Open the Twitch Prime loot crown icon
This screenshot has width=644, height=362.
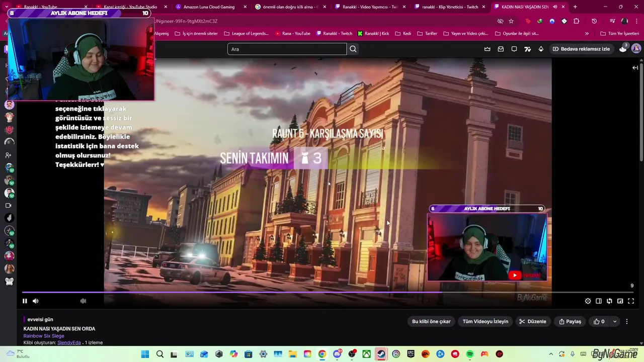click(487, 49)
